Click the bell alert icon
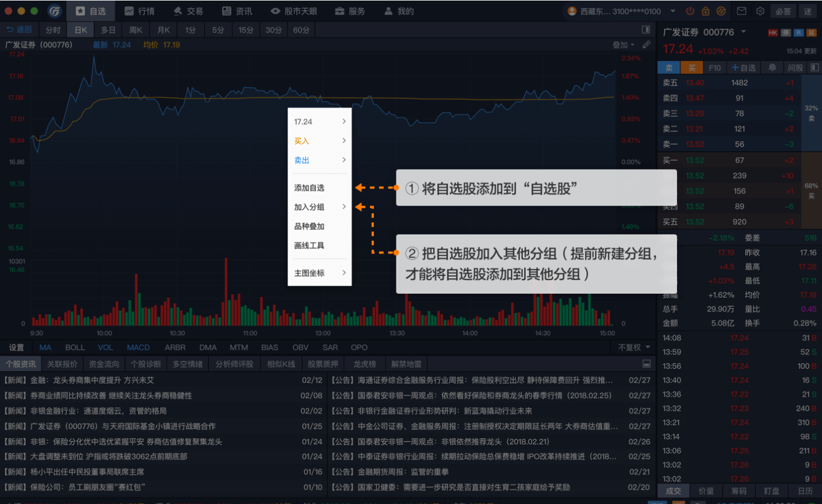The height and width of the screenshot is (504, 822). pos(772,67)
